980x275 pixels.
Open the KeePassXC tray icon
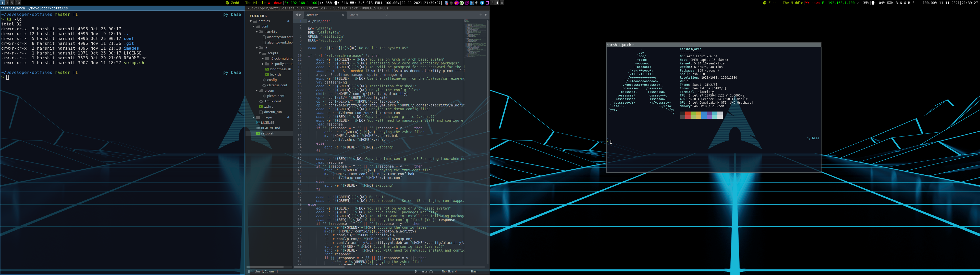point(462,3)
